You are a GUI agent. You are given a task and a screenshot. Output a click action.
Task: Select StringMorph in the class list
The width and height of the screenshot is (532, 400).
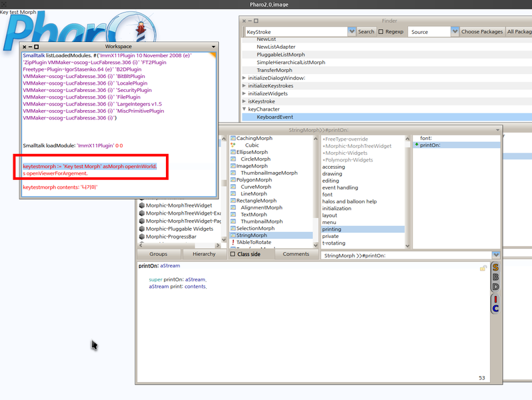[x=251, y=235]
